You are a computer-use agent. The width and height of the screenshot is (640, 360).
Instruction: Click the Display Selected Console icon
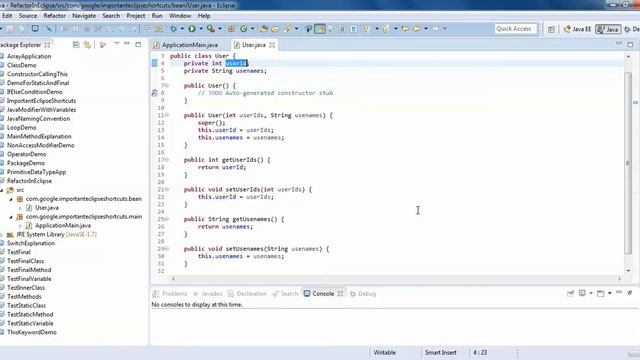pyautogui.click(x=582, y=293)
